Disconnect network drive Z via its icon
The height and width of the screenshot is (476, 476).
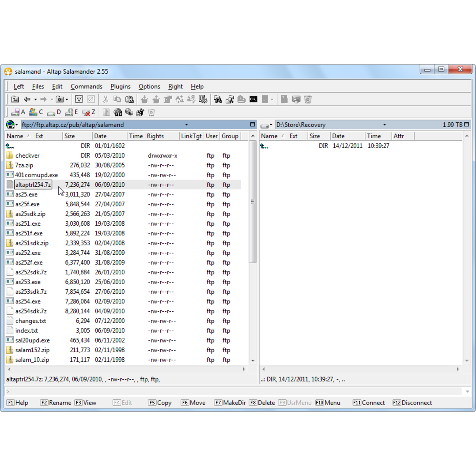(x=86, y=112)
